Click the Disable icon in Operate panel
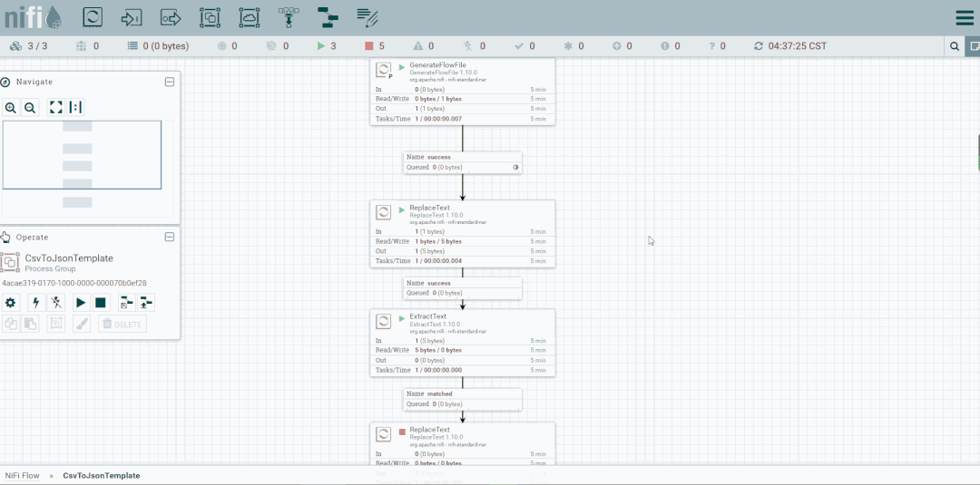Screen dimensions: 980x485 coord(56,304)
